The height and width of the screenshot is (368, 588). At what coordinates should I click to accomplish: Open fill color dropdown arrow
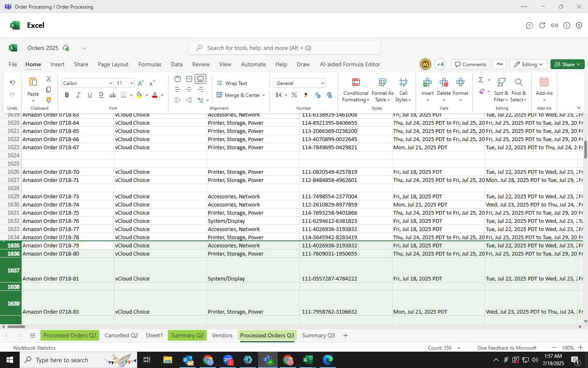[147, 95]
